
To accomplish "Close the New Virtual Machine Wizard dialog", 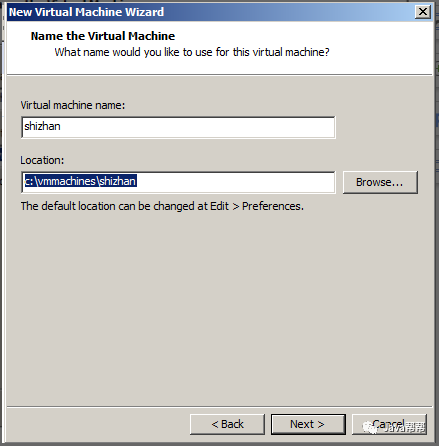I will click(x=423, y=12).
